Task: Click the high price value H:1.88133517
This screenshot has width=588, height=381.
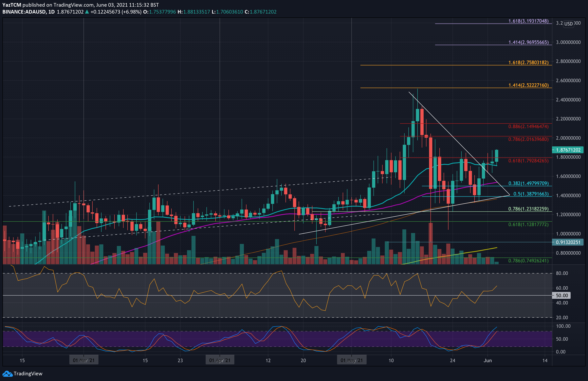Action: pyautogui.click(x=194, y=12)
